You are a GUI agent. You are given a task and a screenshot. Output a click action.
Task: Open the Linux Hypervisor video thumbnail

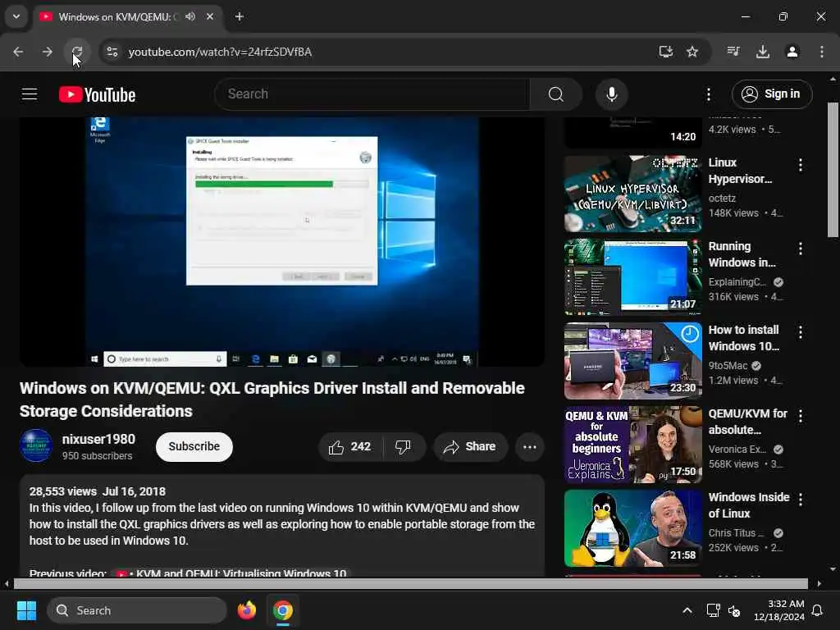pyautogui.click(x=632, y=194)
